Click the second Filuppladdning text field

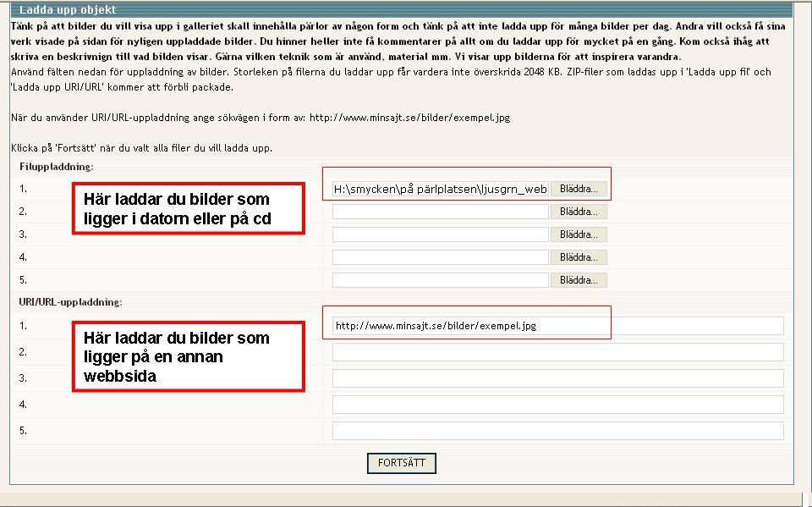(440, 212)
